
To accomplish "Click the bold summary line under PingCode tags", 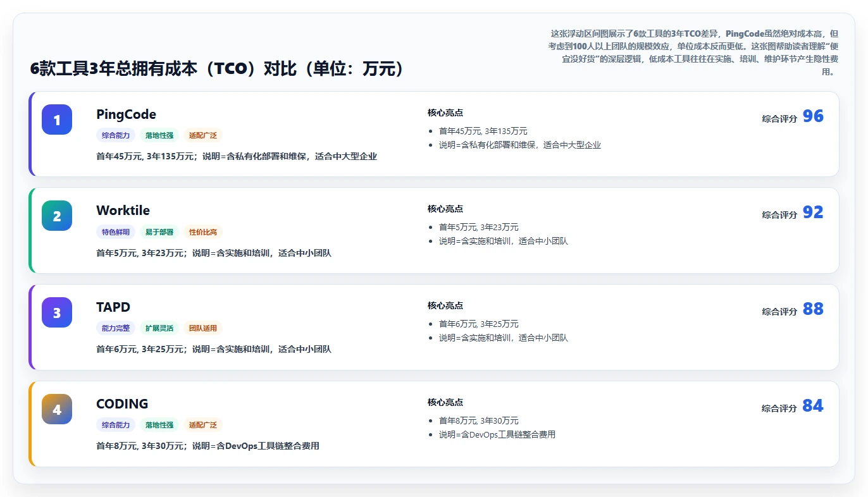I will 237,156.
